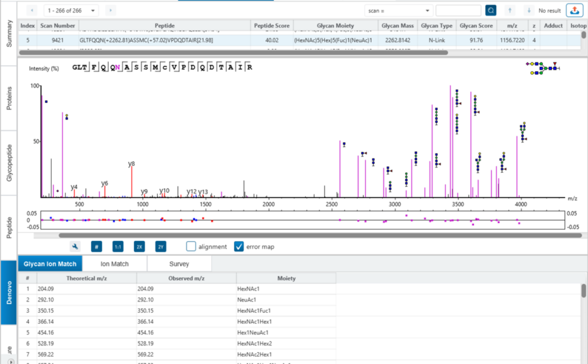Click the 2X zoom button

click(x=139, y=247)
